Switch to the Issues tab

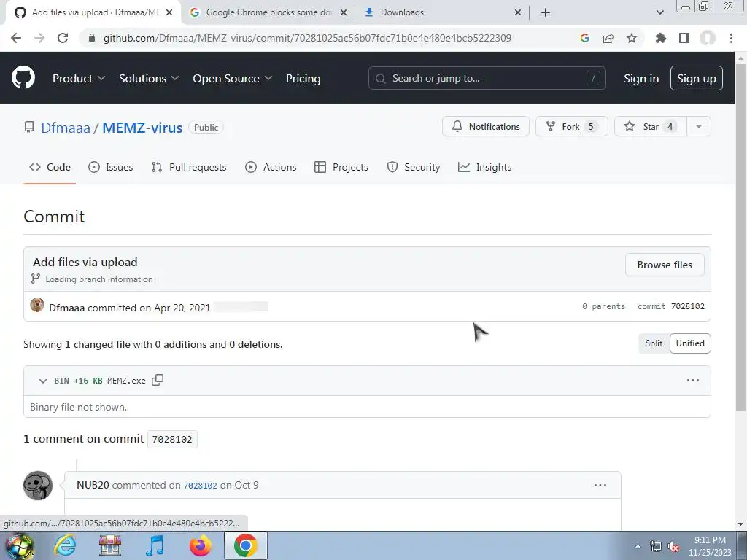click(x=111, y=167)
